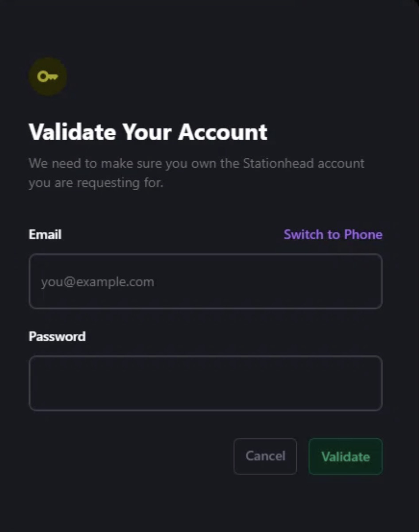Dismiss the dialog using Cancel
419x532 pixels.
pos(265,457)
